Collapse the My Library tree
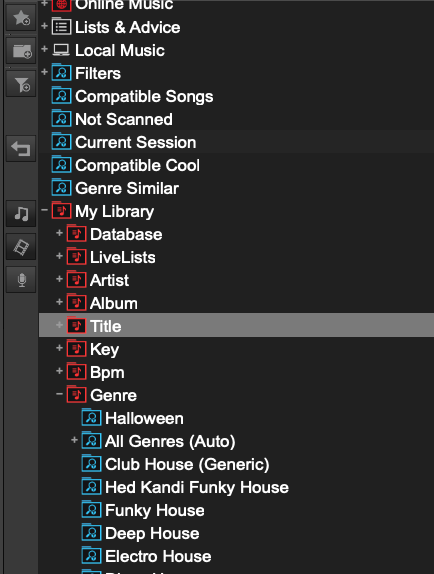 45,210
